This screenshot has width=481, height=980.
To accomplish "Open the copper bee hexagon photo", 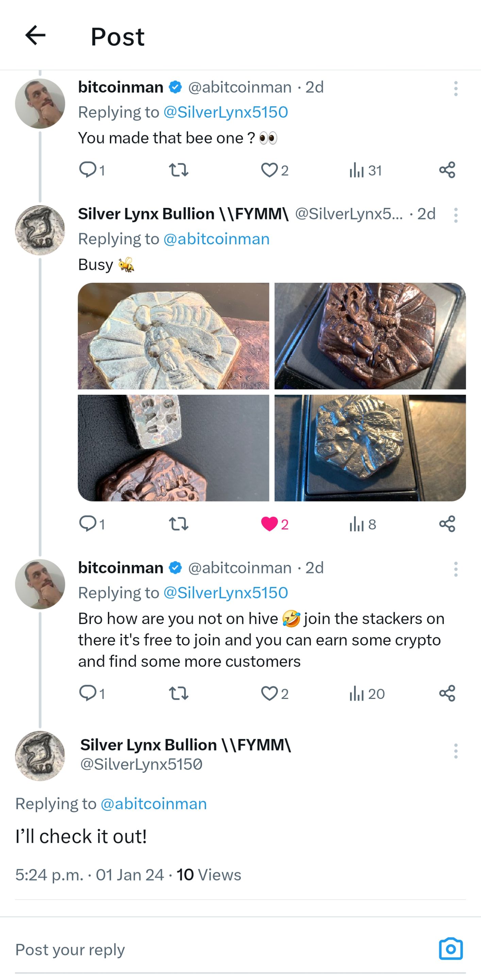I will click(x=370, y=336).
